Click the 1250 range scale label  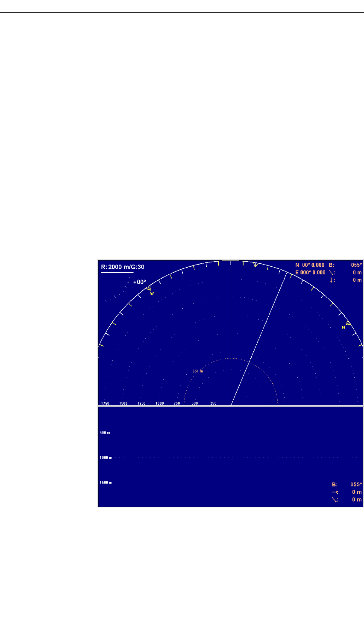(x=141, y=403)
